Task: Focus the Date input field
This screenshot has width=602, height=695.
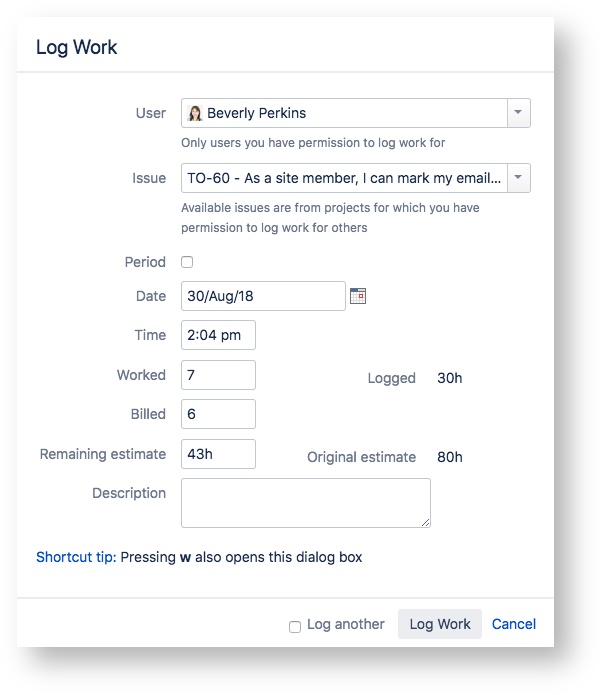Action: (263, 296)
